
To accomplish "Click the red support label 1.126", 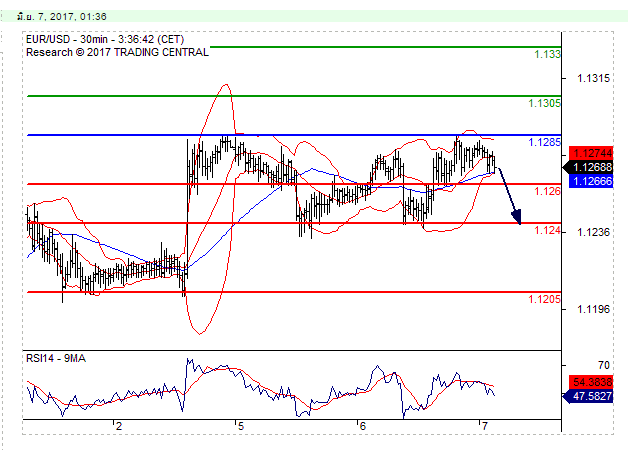I will pos(547,191).
